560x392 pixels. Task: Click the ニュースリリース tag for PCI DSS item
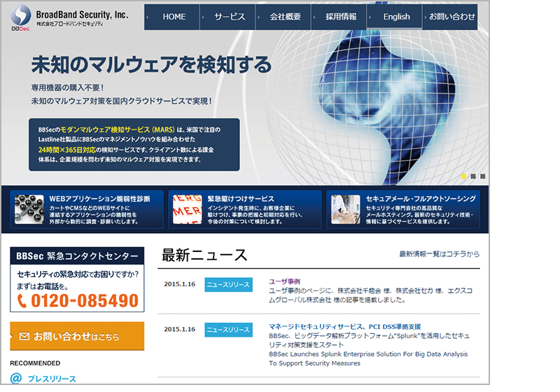229,330
